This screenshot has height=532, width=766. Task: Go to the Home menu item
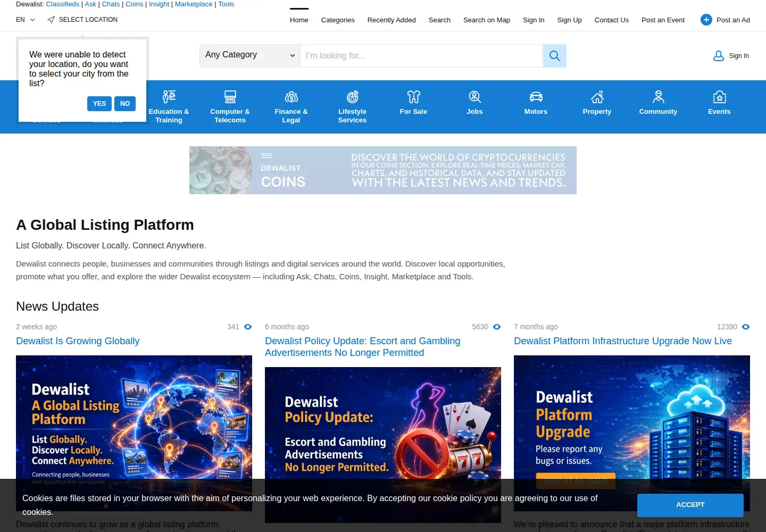[299, 20]
